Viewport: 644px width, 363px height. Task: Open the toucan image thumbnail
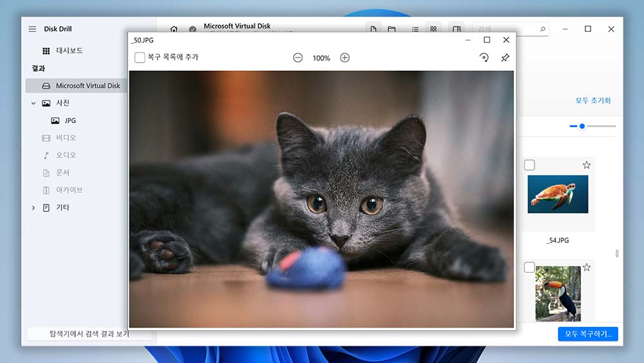(x=558, y=293)
